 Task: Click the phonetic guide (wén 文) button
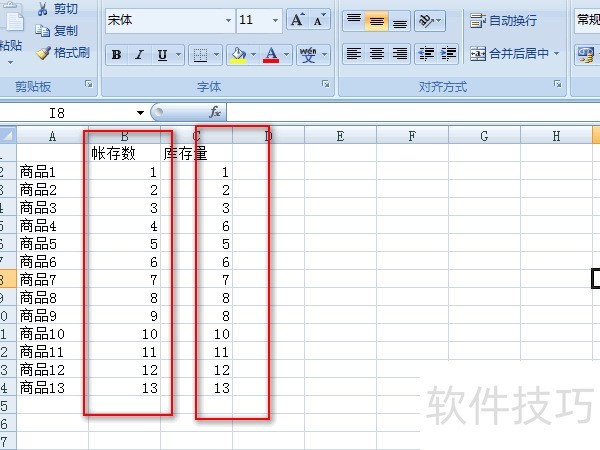click(308, 55)
